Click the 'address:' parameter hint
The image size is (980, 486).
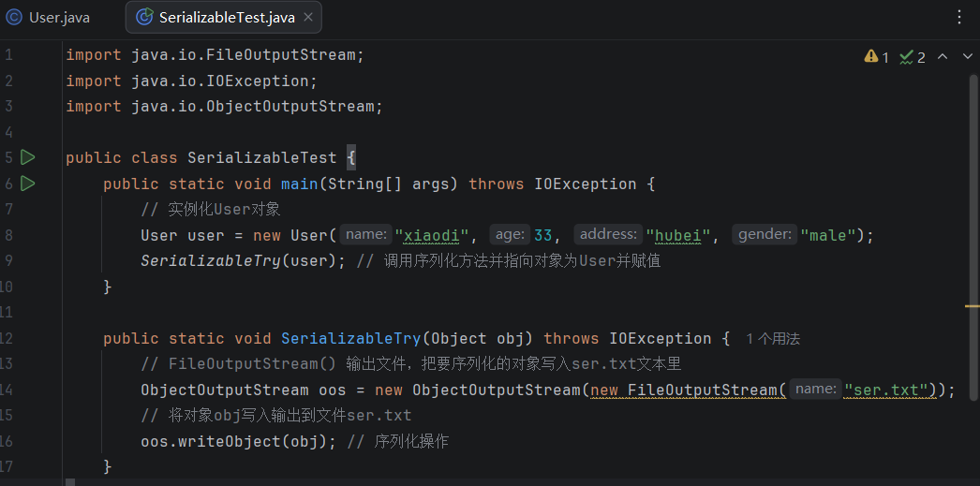point(608,235)
